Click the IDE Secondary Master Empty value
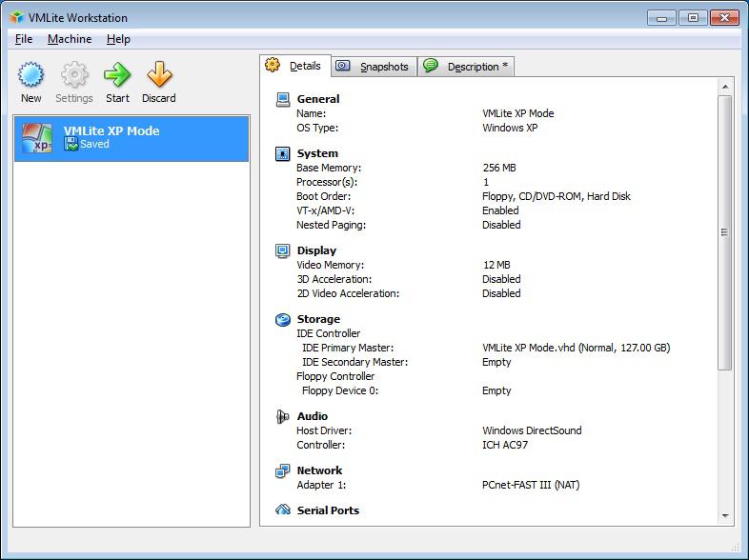Screen dimensions: 749x560 496,362
